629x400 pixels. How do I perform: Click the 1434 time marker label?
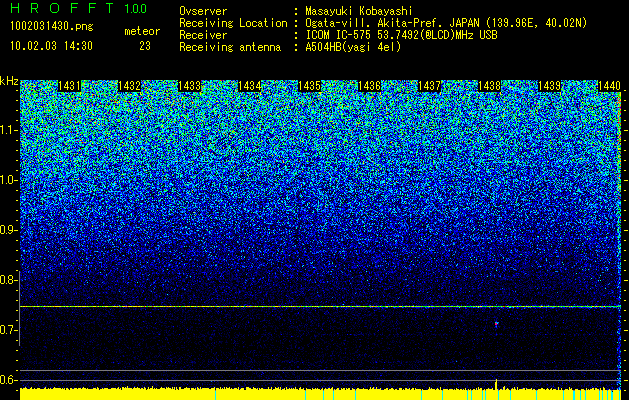250,86
